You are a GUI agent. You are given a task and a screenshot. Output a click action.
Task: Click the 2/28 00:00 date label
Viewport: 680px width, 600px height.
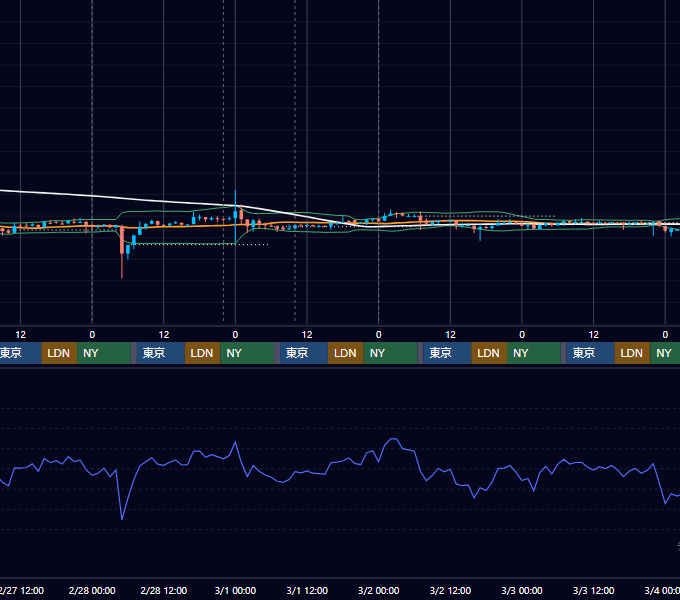(x=92, y=590)
